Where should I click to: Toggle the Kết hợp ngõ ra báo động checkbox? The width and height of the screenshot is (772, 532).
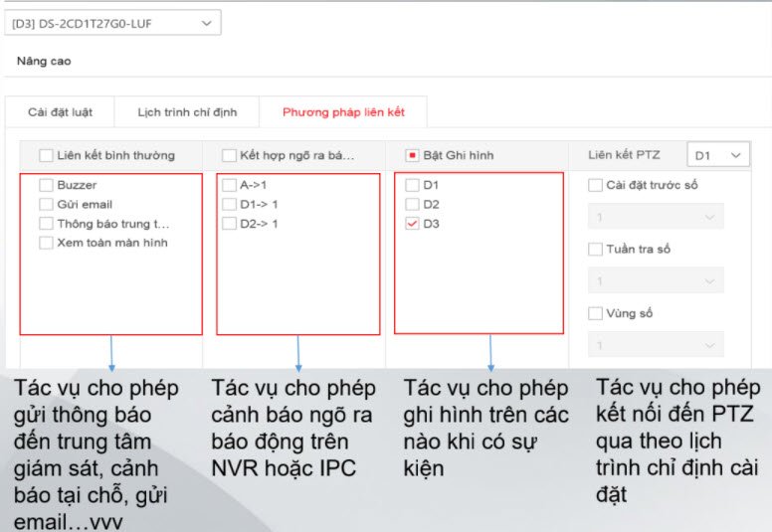tap(229, 155)
